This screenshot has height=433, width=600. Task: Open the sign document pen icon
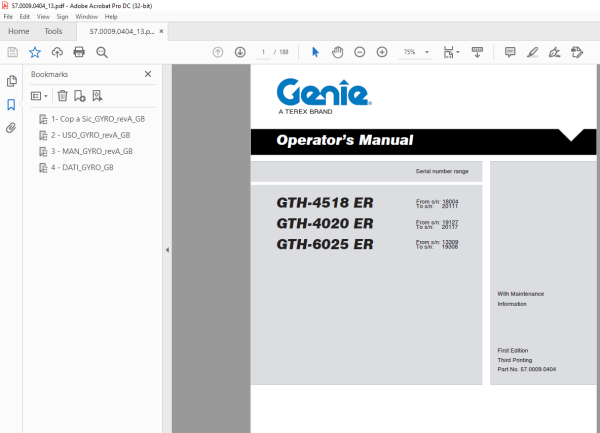[x=554, y=52]
